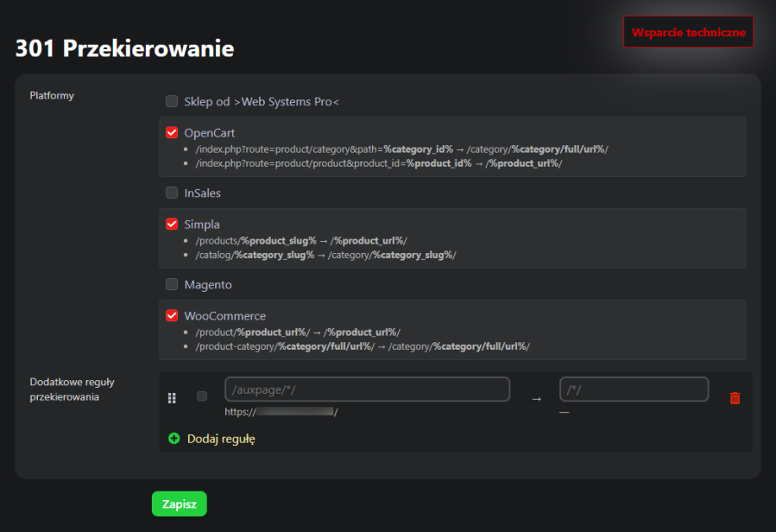
Task: Grab the rule row drag handle icon
Action: pos(172,398)
